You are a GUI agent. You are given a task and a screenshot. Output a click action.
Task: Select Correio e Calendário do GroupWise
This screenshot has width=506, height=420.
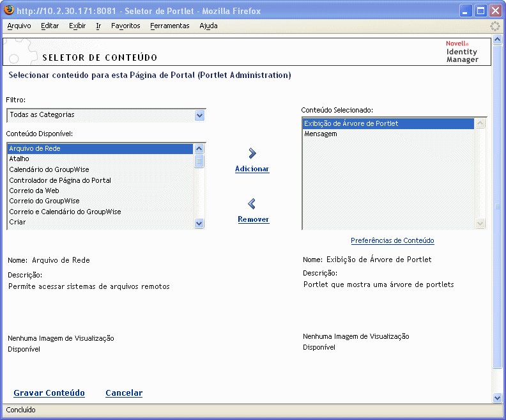(100, 212)
